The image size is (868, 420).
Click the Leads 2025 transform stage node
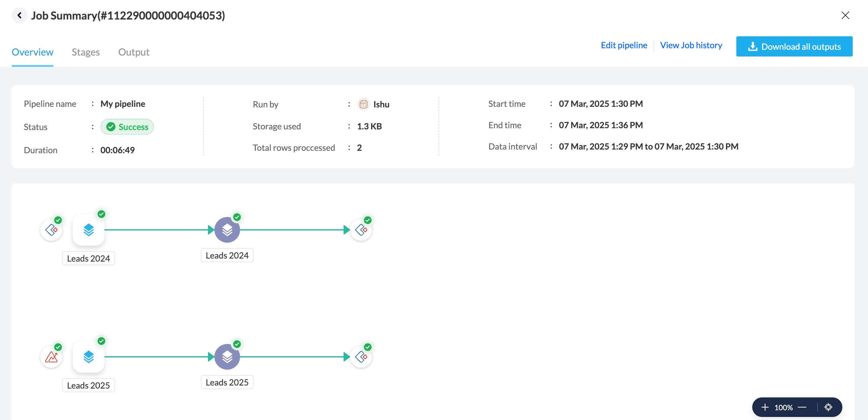pos(227,357)
